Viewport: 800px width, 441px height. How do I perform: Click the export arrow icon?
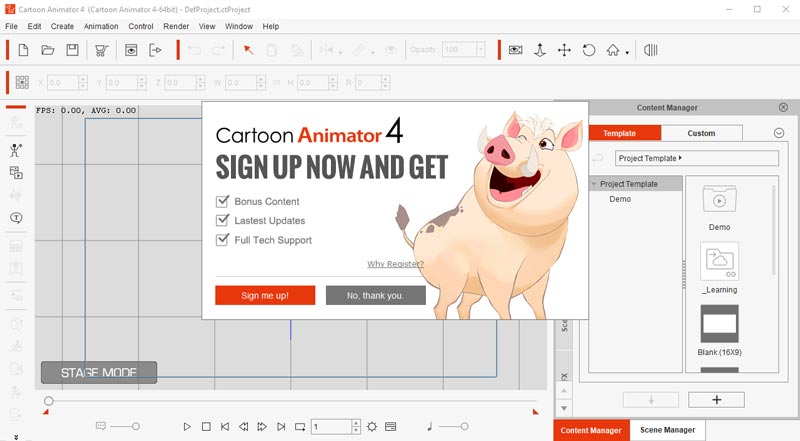click(155, 50)
